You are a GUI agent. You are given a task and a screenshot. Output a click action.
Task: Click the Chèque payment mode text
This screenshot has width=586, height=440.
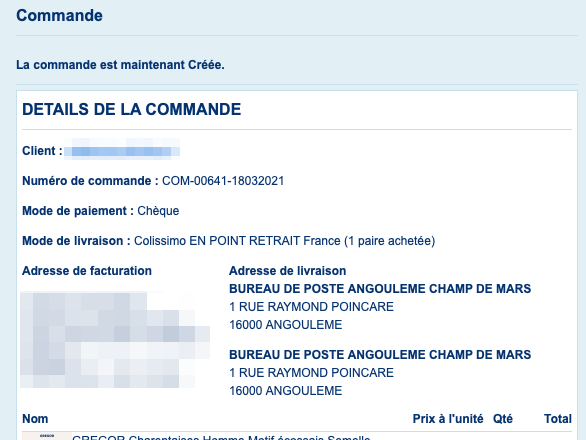[x=158, y=211]
